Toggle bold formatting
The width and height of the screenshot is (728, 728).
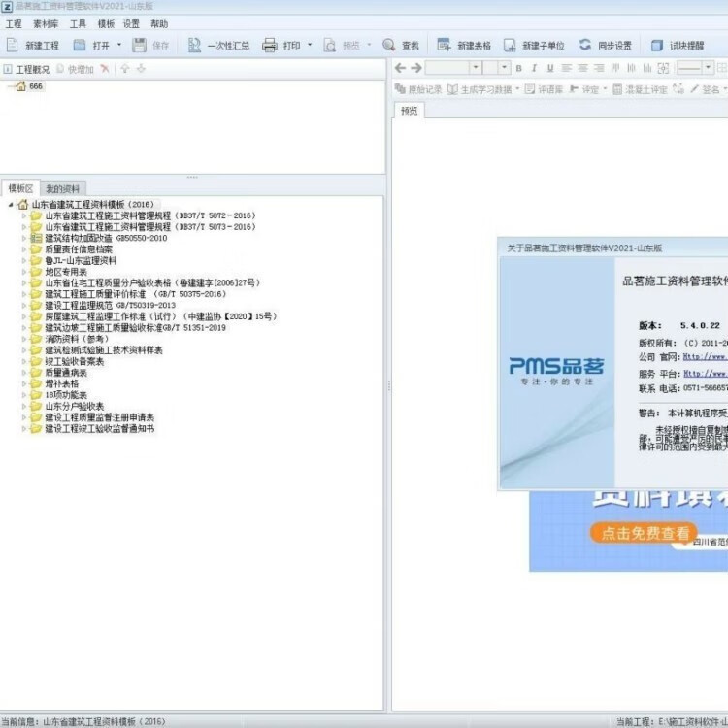[x=518, y=68]
